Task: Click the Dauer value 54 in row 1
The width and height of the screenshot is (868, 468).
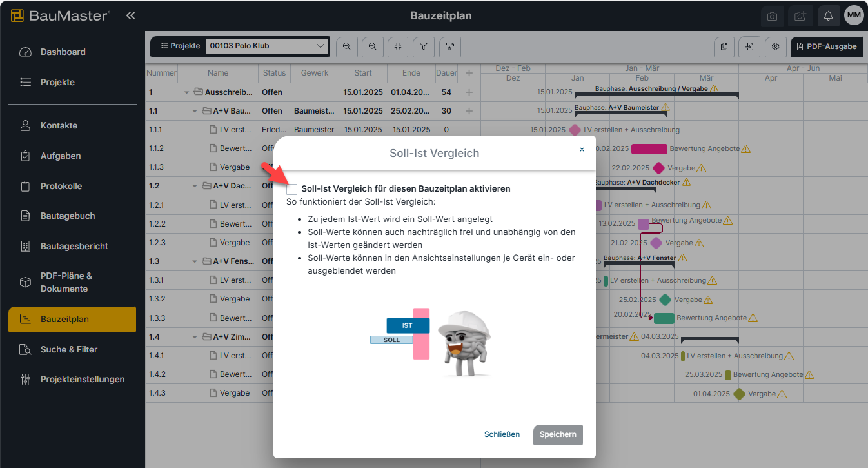Action: pos(446,92)
